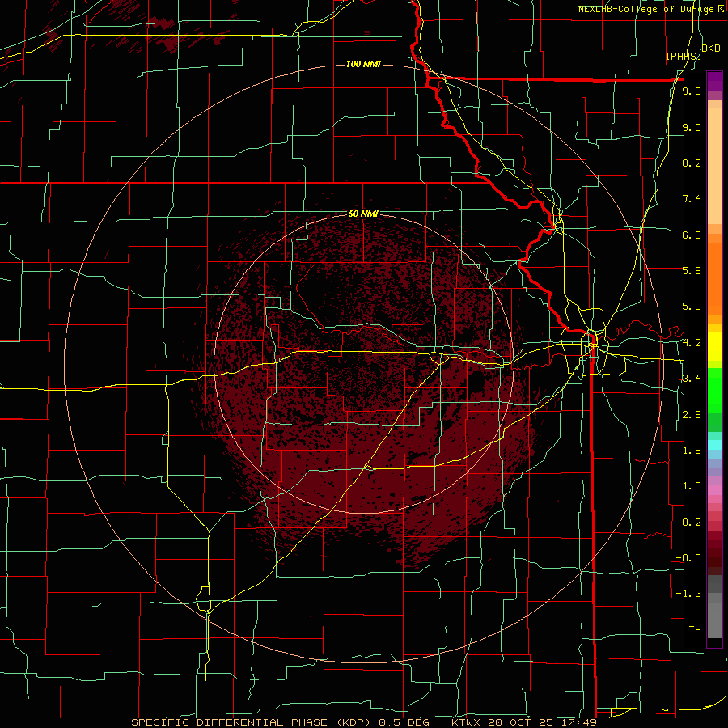The height and width of the screenshot is (728, 728).
Task: Click the 0.2 value on color scale
Action: (692, 523)
